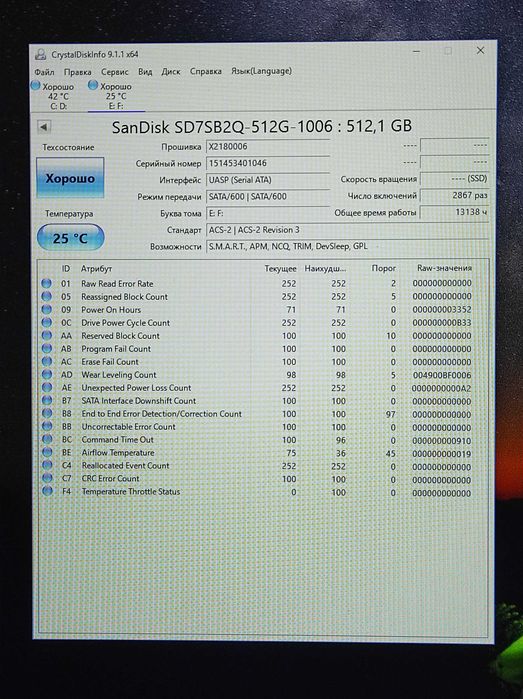
Task: Click the power on count 2867 раз
Action: pyautogui.click(x=455, y=195)
